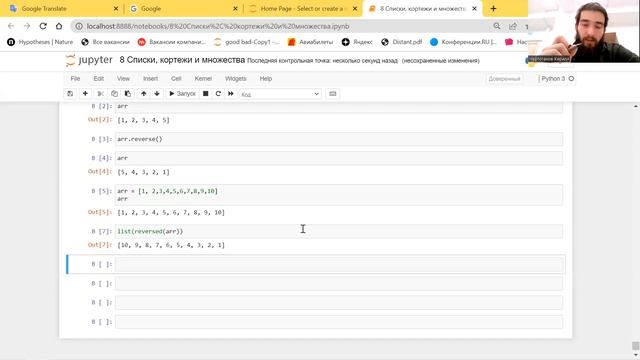Viewport: 640px width, 360px height.
Task: Open the File menu
Action: (75, 79)
